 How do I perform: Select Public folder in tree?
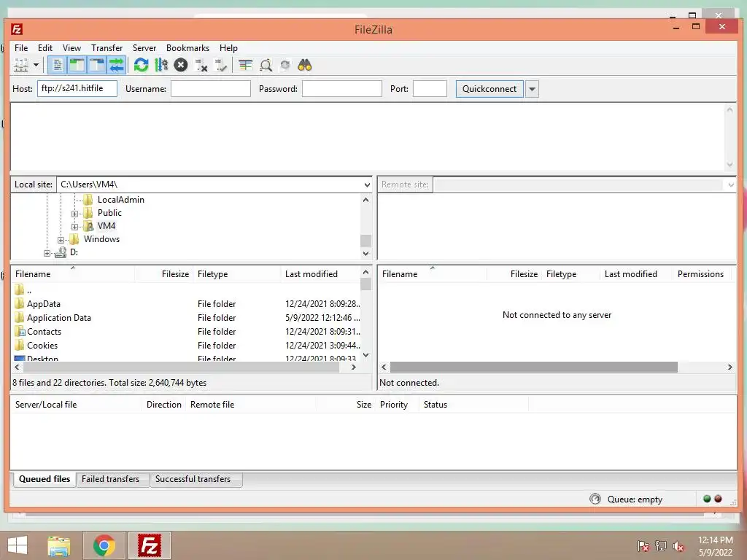pyautogui.click(x=109, y=213)
